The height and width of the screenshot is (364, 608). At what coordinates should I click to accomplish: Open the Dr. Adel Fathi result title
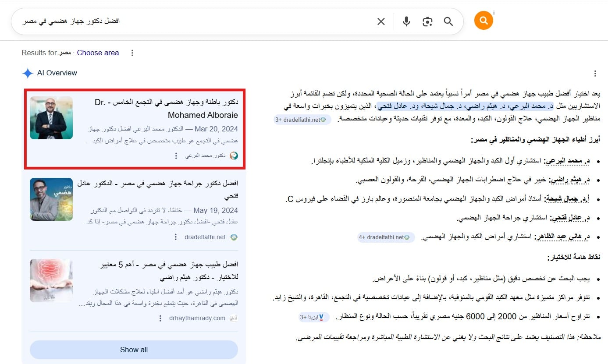[158, 189]
